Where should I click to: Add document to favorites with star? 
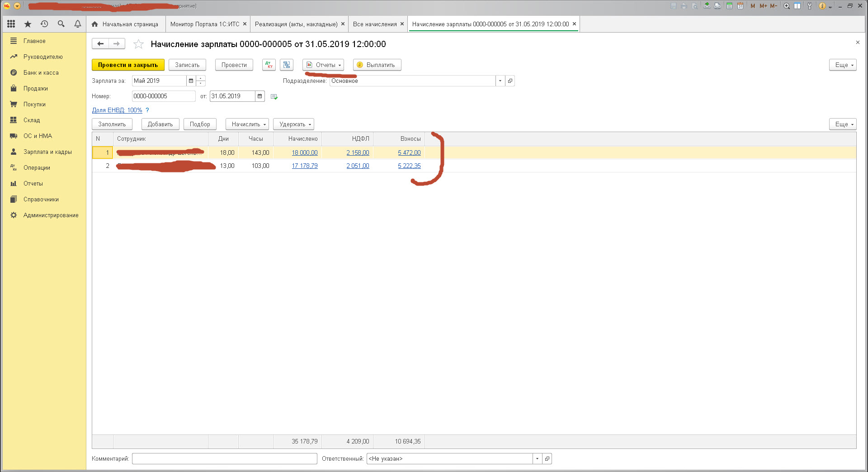coord(138,44)
